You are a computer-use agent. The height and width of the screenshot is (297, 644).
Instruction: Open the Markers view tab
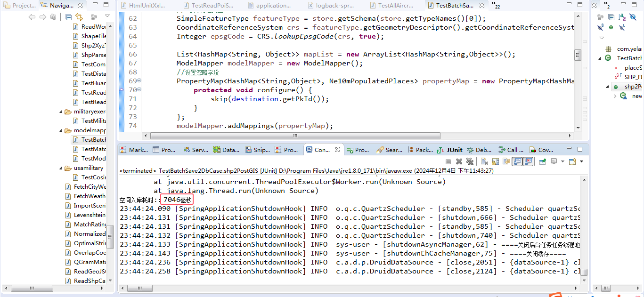[x=133, y=150]
